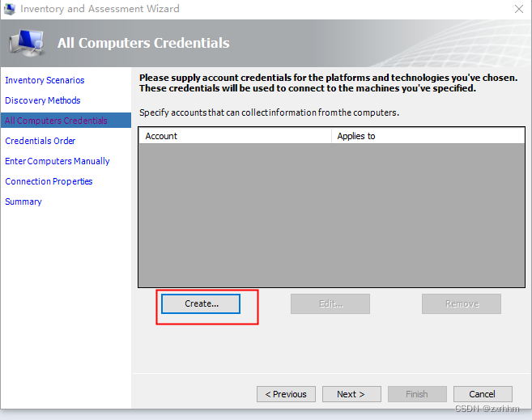Click the bold "Please supply account credentials" text
The height and width of the screenshot is (420, 532).
(329, 83)
